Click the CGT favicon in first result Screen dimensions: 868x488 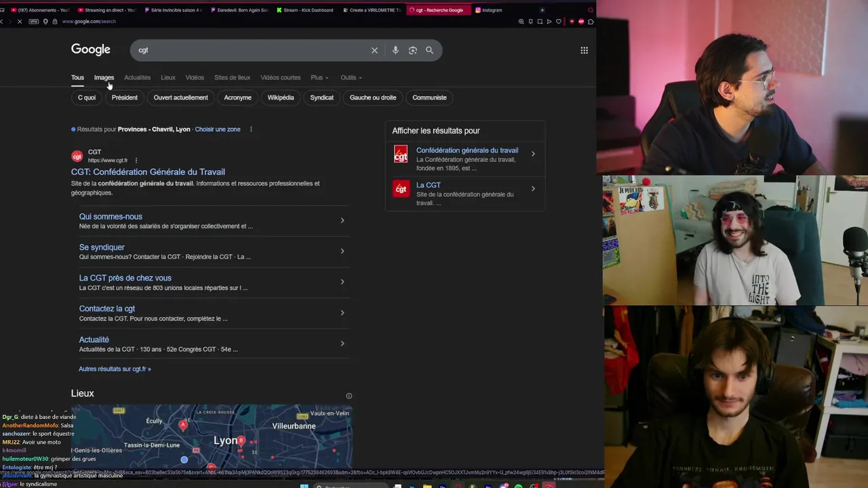[77, 156]
